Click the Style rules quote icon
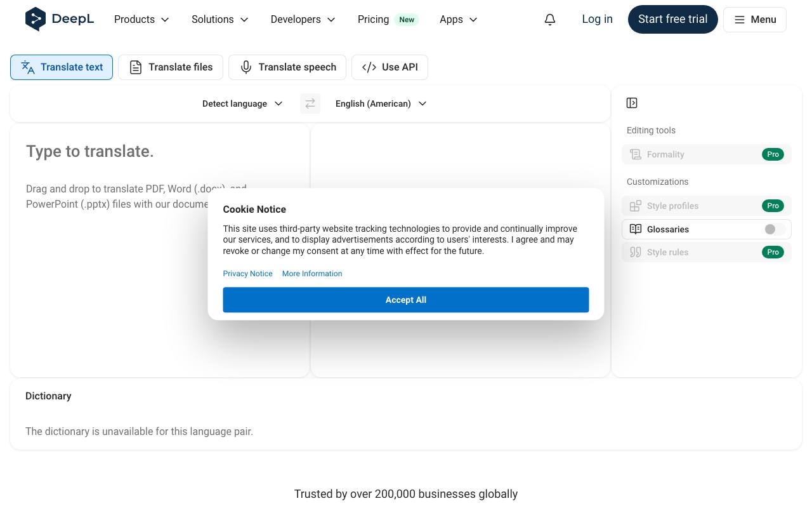 pos(636,252)
